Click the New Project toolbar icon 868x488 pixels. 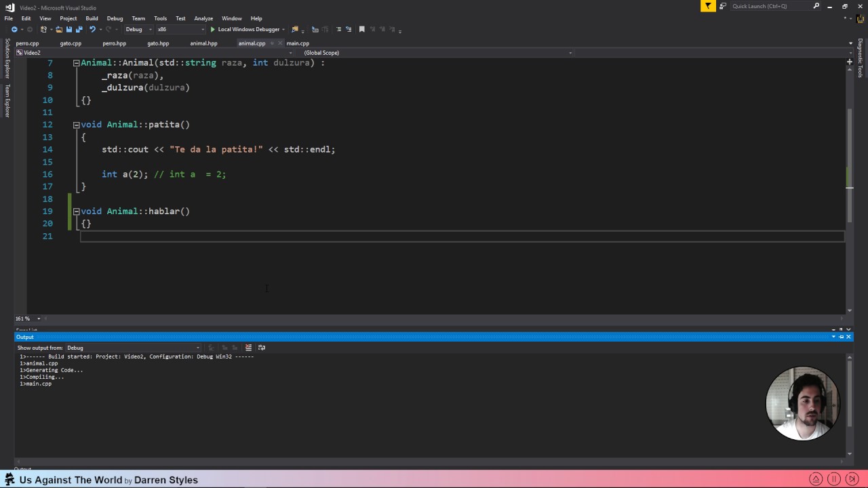coord(43,29)
